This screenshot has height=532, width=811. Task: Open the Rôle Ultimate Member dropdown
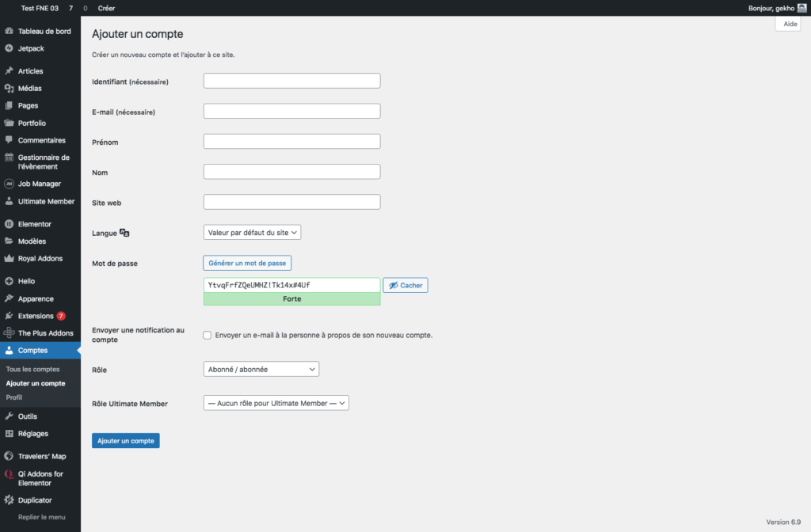pos(276,403)
